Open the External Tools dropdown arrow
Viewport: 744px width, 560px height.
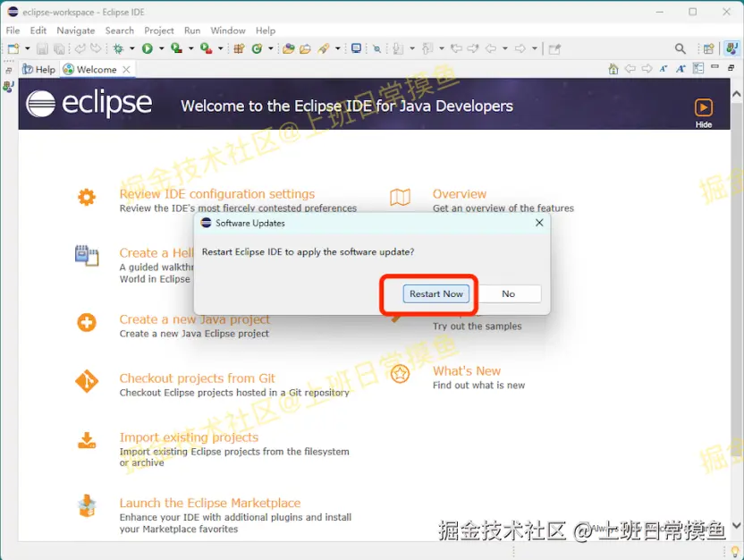220,48
